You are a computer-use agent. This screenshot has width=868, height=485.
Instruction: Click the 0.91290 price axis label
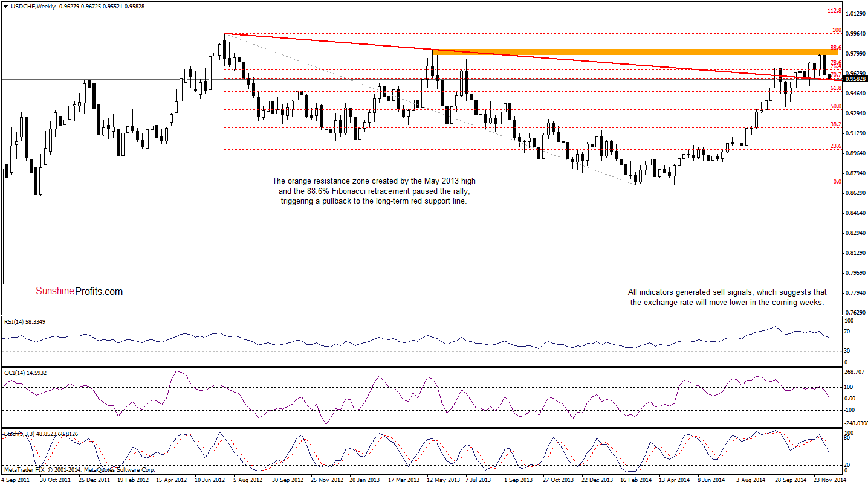pyautogui.click(x=856, y=133)
